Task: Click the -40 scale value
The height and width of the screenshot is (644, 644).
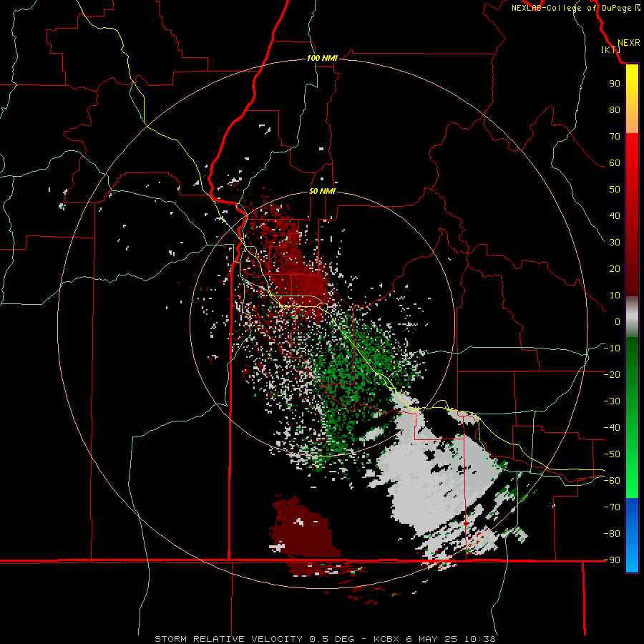Action: [x=612, y=428]
